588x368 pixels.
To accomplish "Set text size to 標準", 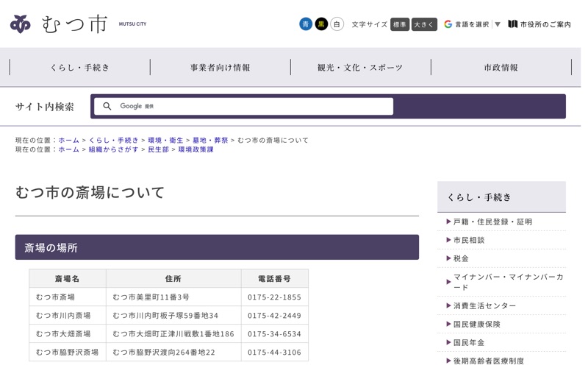I will tap(400, 24).
